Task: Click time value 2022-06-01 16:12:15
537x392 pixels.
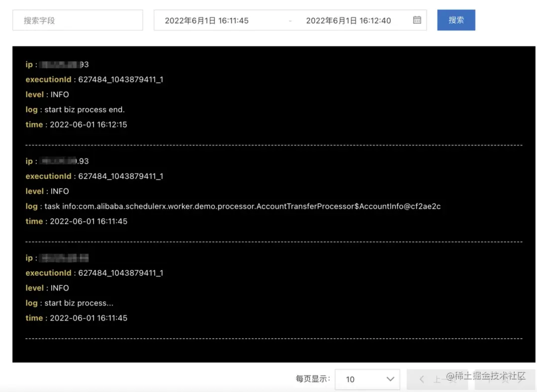Action: point(89,125)
